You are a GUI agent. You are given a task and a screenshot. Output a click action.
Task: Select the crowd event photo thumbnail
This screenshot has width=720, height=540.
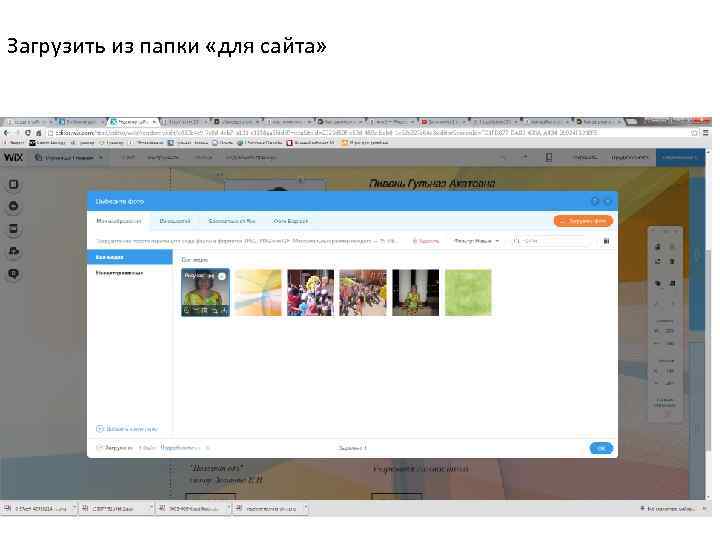[x=363, y=293]
